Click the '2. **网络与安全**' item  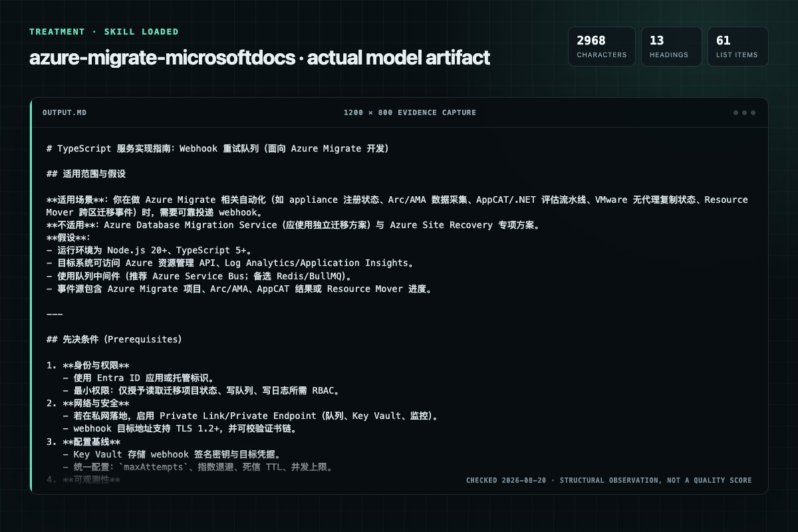(x=88, y=403)
